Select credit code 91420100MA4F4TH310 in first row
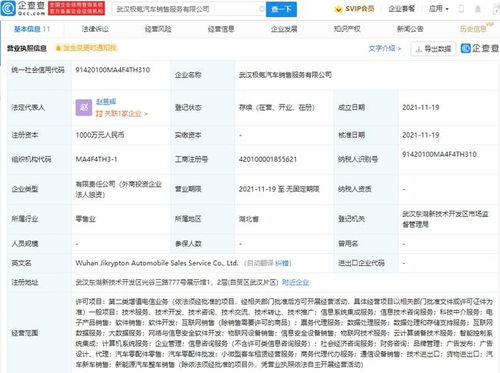This screenshot has width=500, height=373. click(x=113, y=70)
